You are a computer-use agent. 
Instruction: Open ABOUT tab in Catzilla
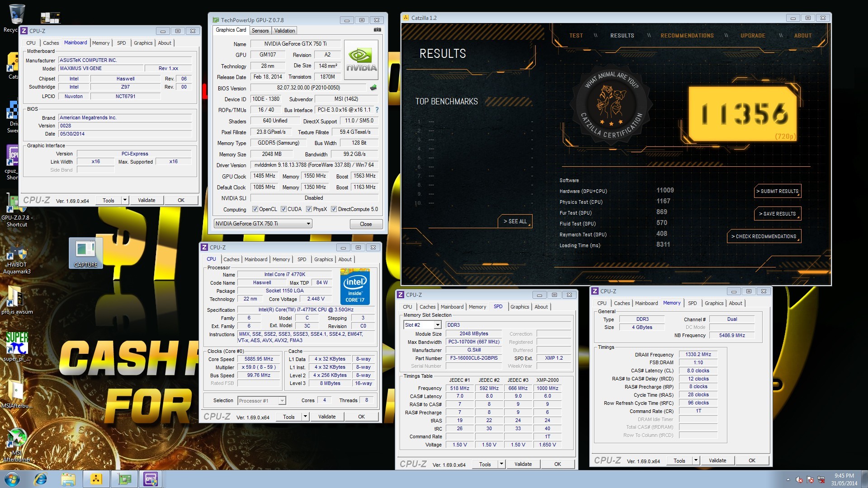[803, 36]
